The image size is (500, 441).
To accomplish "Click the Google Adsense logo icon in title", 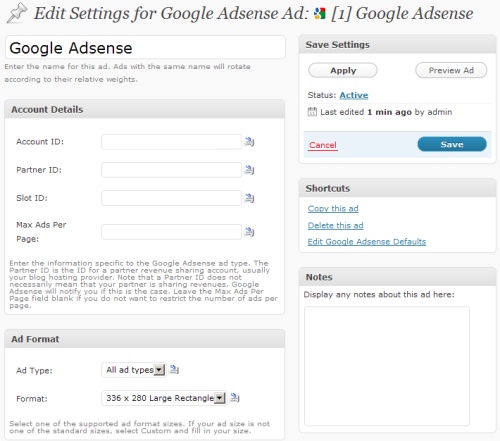I will click(x=320, y=14).
